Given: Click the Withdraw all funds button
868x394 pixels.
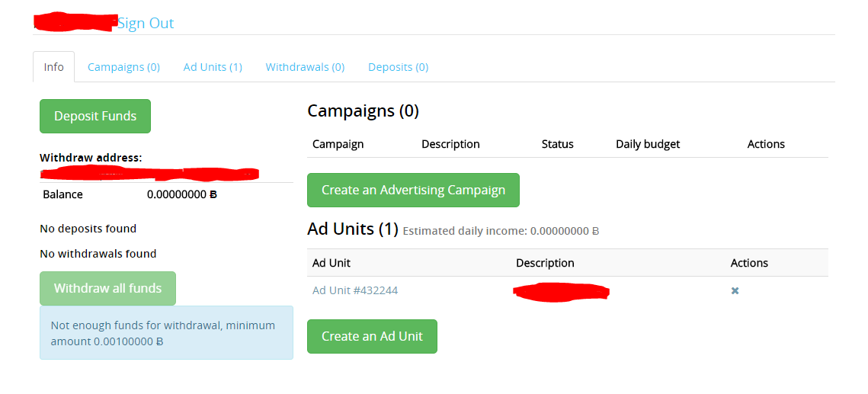Looking at the screenshot, I should point(107,288).
